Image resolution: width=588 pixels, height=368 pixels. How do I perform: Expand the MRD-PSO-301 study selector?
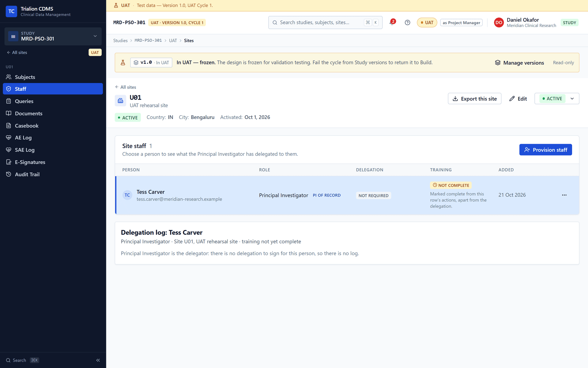[x=53, y=36]
